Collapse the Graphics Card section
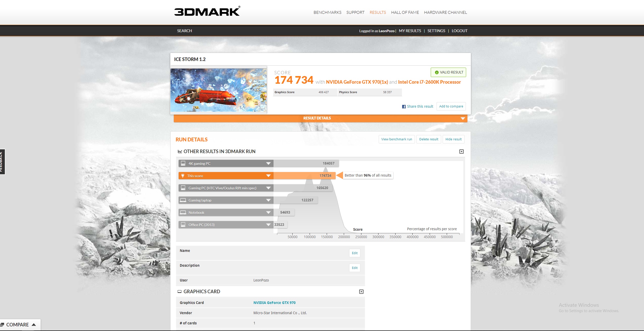This screenshot has width=644, height=331. pyautogui.click(x=361, y=292)
